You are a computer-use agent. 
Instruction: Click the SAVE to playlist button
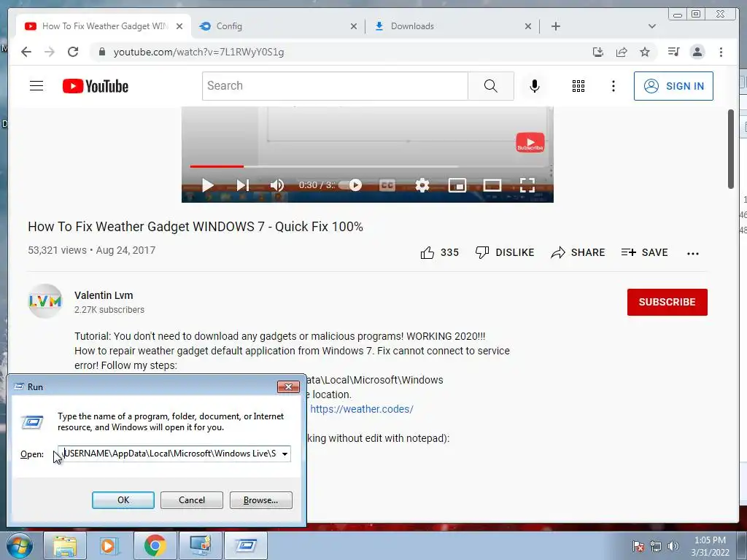click(x=645, y=252)
